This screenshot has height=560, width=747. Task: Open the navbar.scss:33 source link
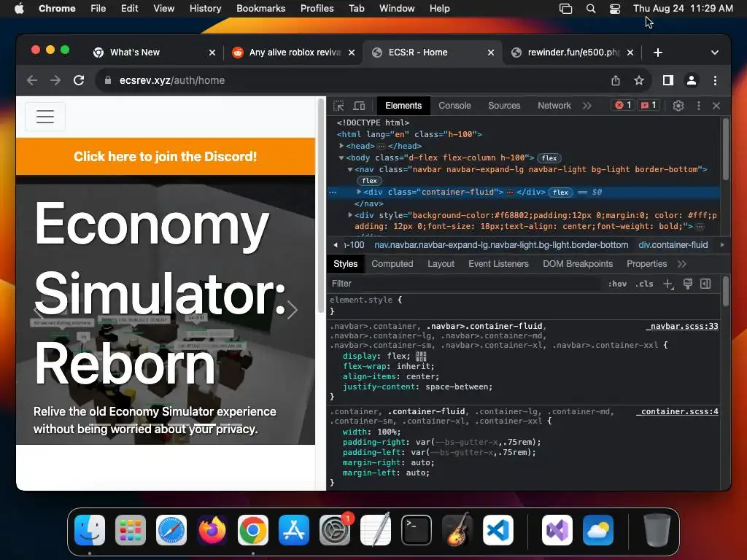tap(682, 326)
